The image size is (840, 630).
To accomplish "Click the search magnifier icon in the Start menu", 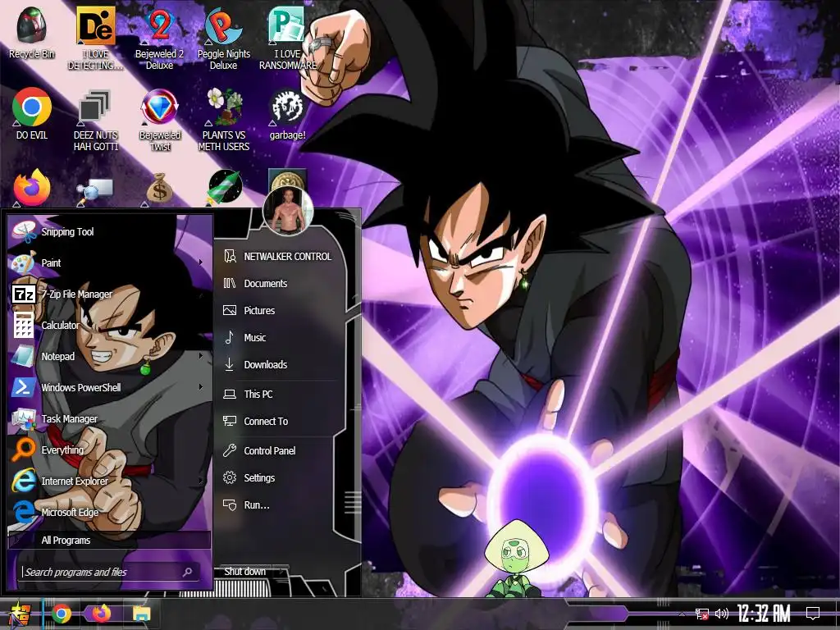I will (188, 572).
